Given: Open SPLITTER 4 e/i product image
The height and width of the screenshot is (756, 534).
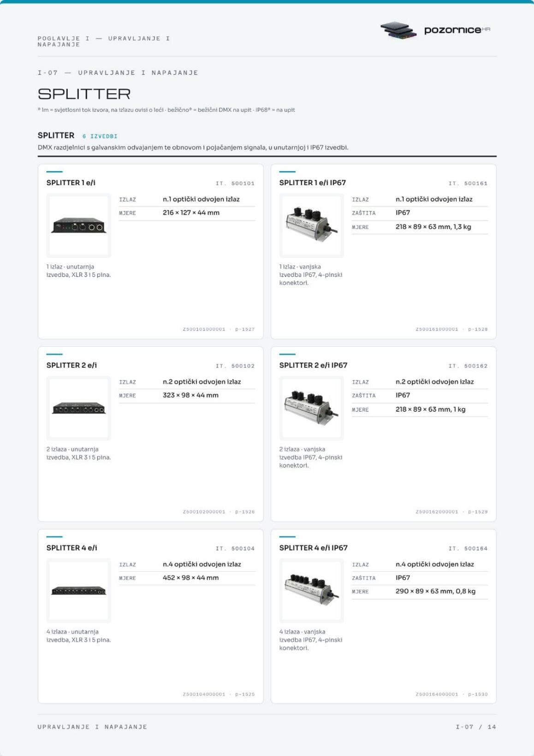Looking at the screenshot, I should click(79, 590).
